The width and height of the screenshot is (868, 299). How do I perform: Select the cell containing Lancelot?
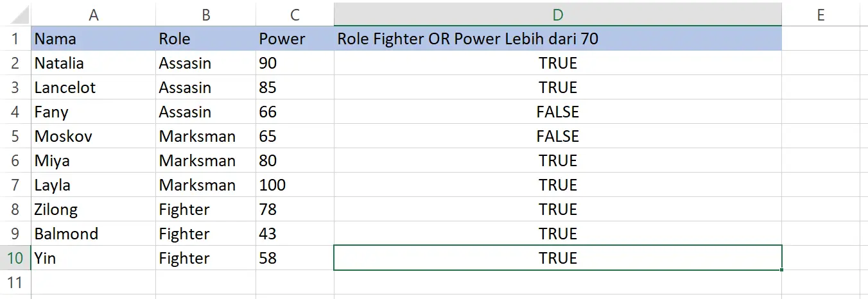pyautogui.click(x=94, y=87)
